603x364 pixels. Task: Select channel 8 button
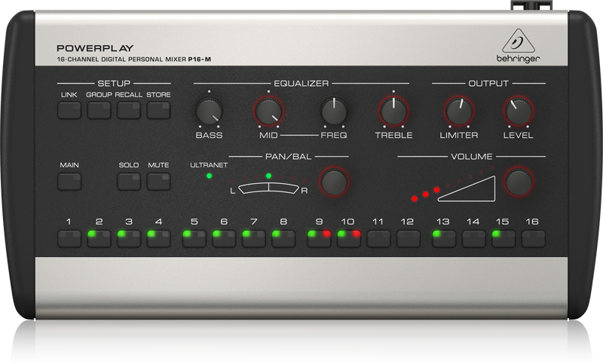283,239
